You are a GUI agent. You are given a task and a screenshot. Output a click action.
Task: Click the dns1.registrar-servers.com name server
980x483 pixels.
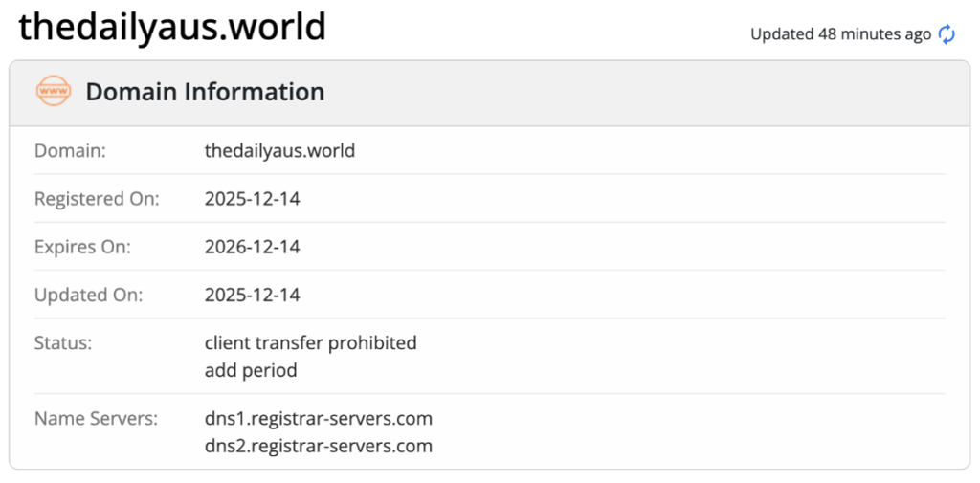click(x=318, y=419)
